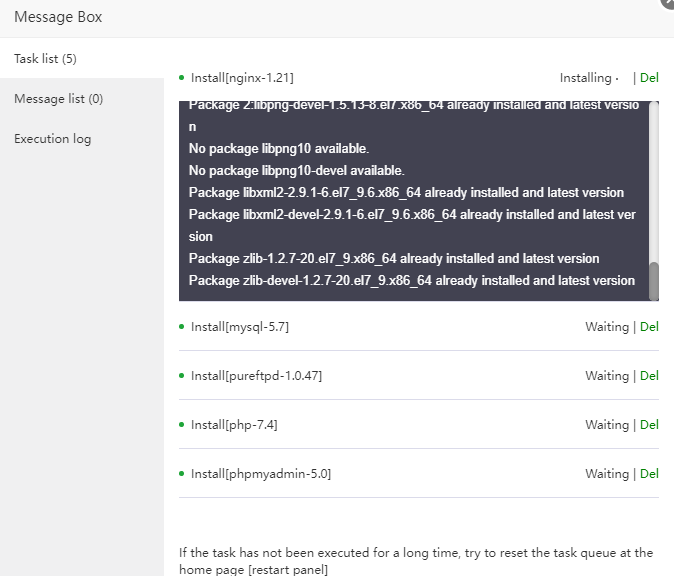Delete the Install[nginx-1.21] task
674x576 pixels.
tap(649, 78)
